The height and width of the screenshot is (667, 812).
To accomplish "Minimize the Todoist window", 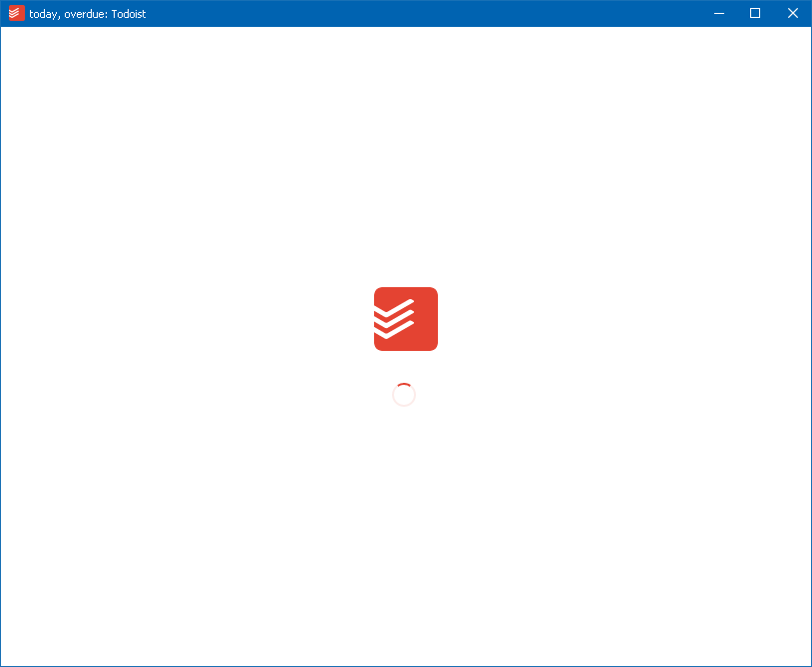I will click(x=719, y=13).
